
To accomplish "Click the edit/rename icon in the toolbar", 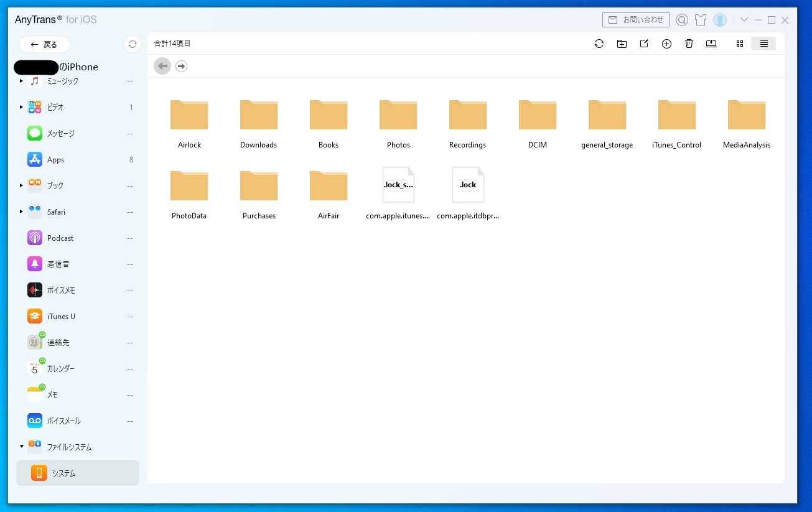I will click(x=644, y=44).
